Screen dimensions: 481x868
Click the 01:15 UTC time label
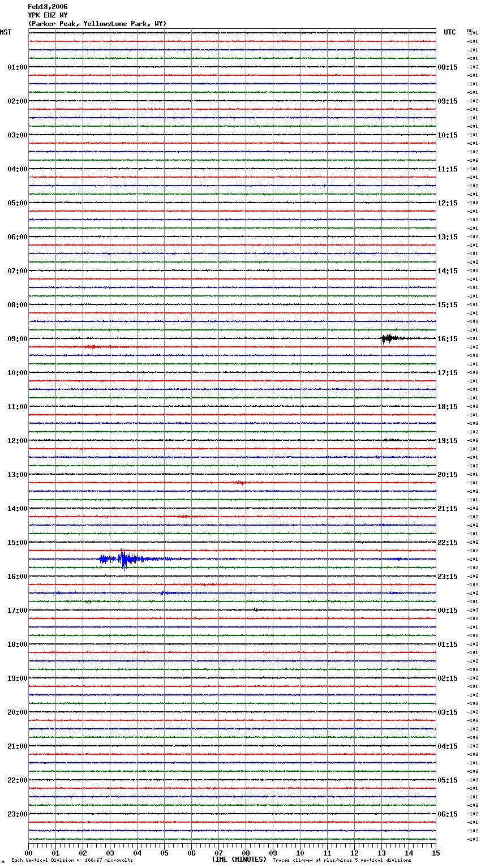448,644
